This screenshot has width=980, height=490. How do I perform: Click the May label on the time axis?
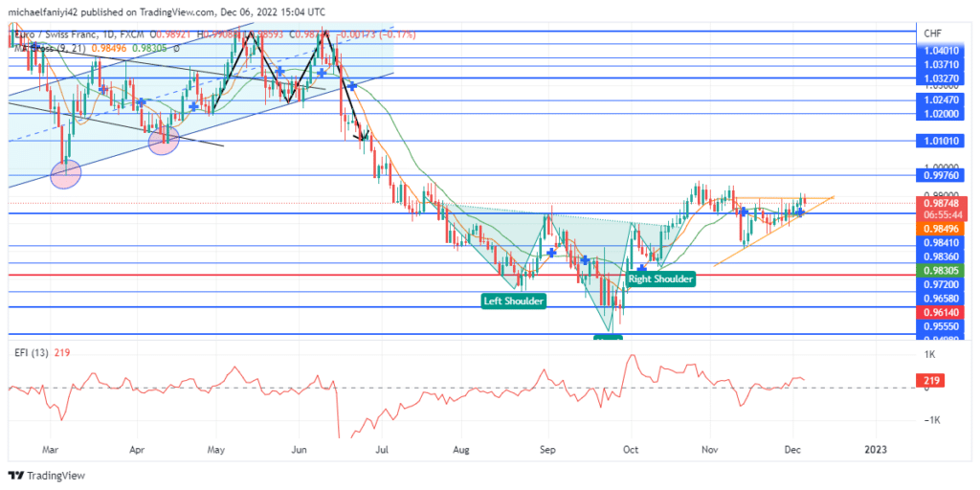pyautogui.click(x=215, y=449)
